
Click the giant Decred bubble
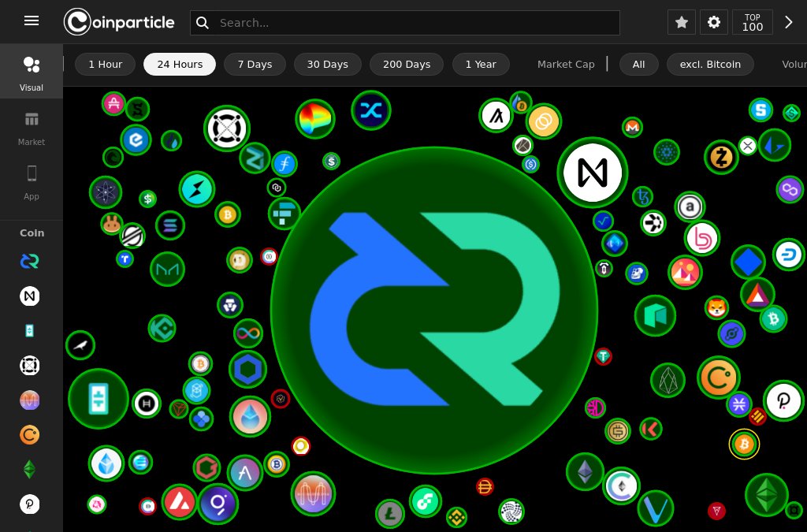pyautogui.click(x=434, y=311)
